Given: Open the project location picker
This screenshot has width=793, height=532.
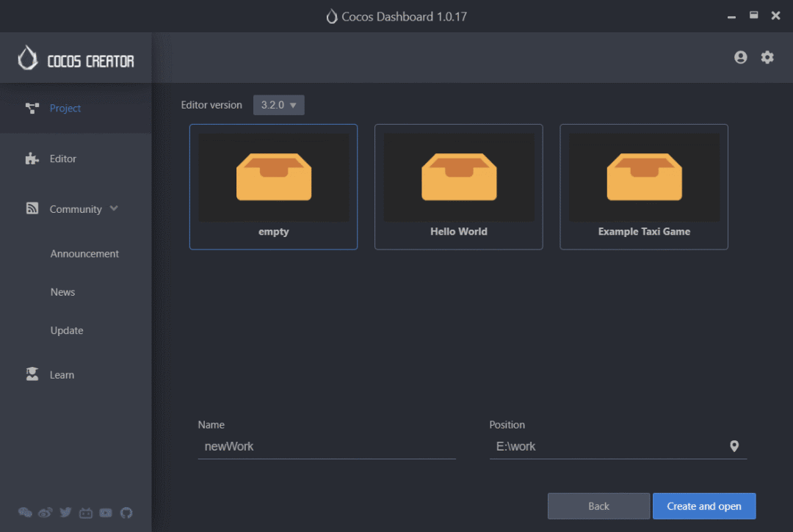Looking at the screenshot, I should coord(734,445).
